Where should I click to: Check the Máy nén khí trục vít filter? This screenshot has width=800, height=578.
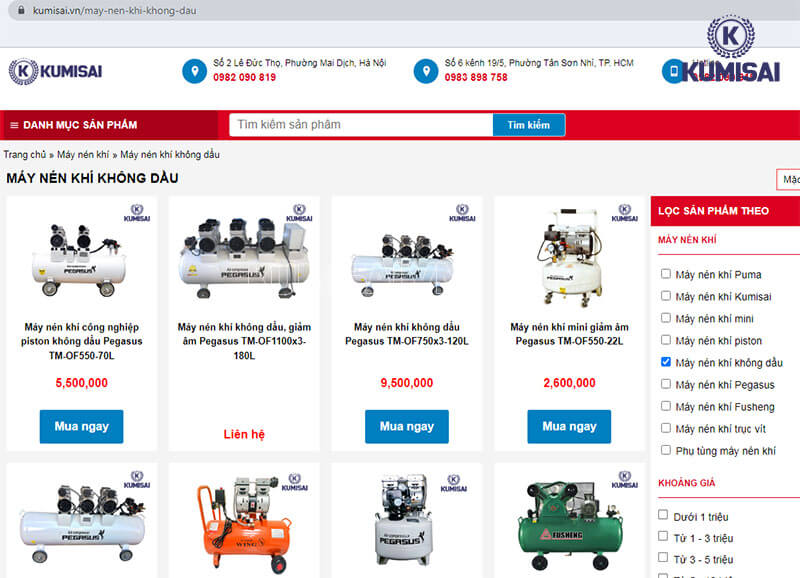(665, 428)
